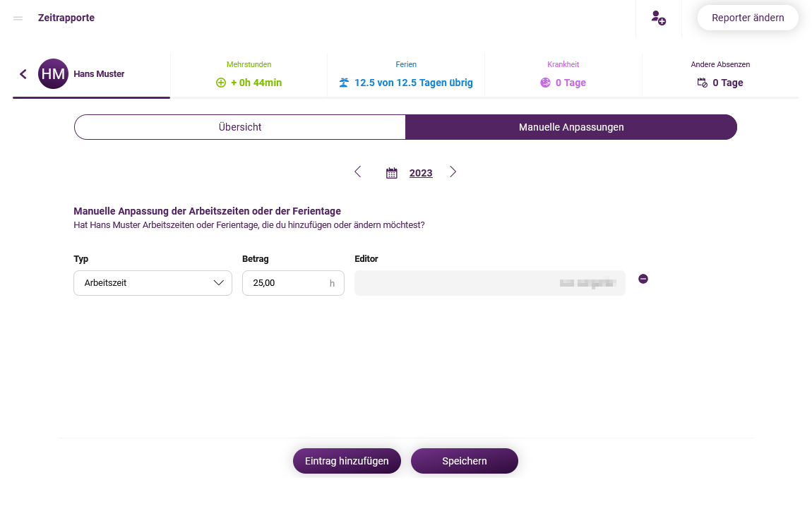Click the Manuelle Anpassung heading
The image size is (812, 516).
(x=207, y=211)
